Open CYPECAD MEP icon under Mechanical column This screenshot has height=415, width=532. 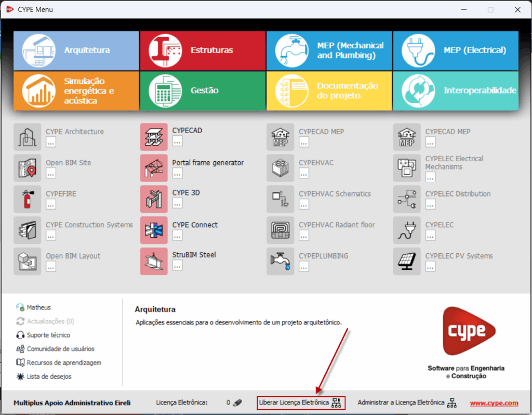[280, 137]
